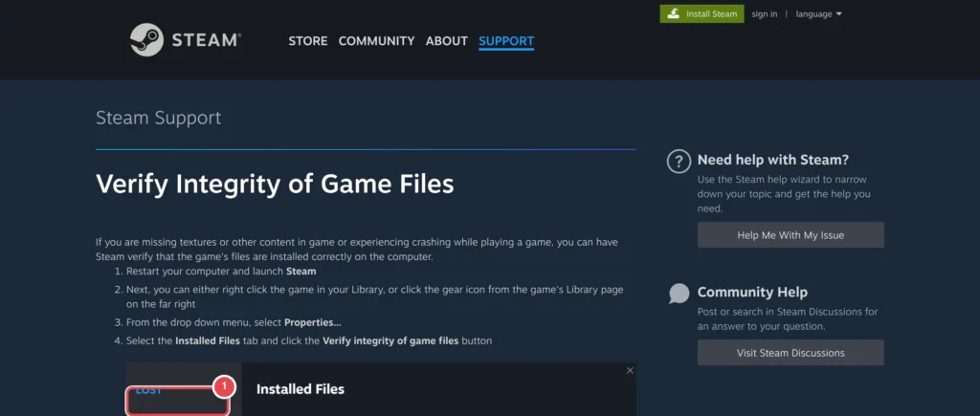
Task: Click the download icon in Install Steam
Action: coord(673,13)
